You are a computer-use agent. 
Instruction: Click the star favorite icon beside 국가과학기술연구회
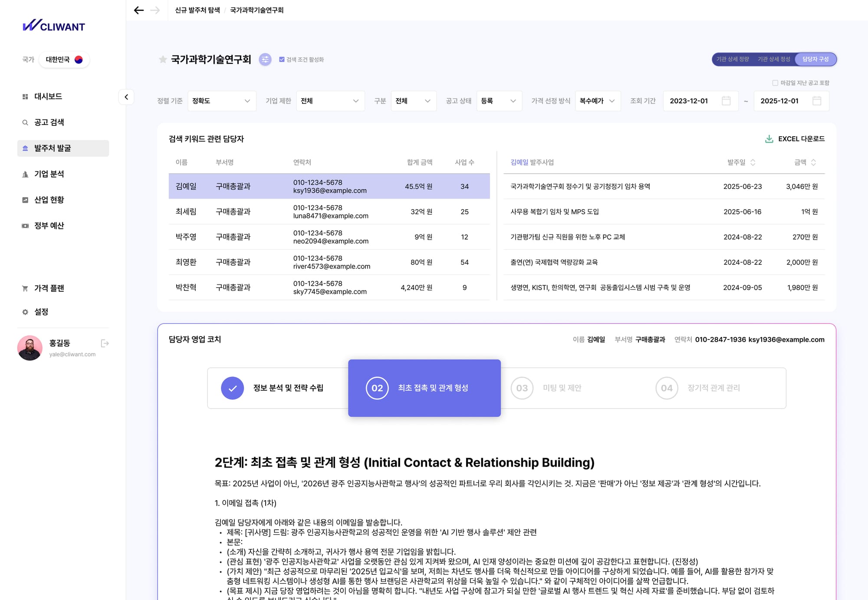click(x=163, y=59)
